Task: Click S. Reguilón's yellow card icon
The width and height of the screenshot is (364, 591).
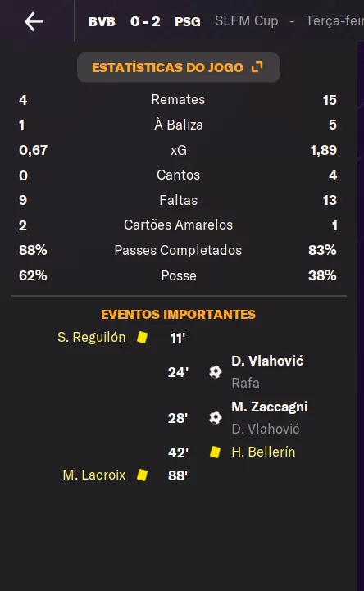Action: point(142,338)
